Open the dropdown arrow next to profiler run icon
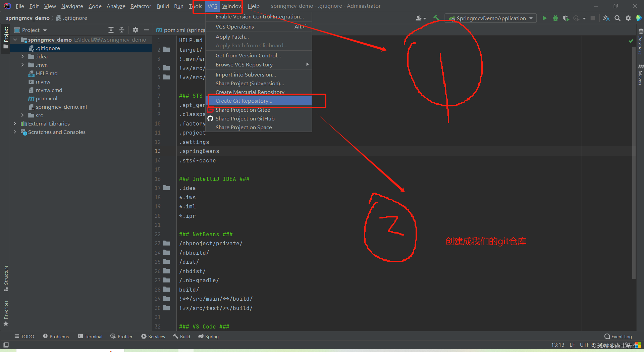644x352 pixels. pyautogui.click(x=584, y=18)
